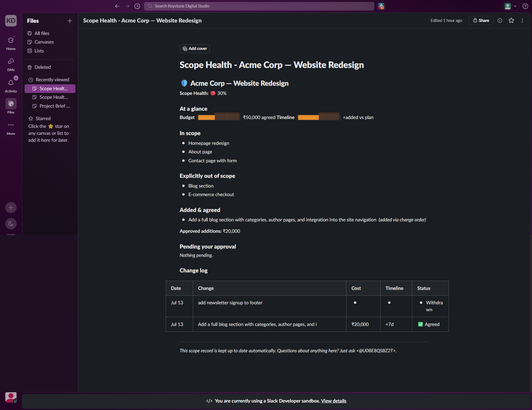Viewport: 532px width, 410px height.
Task: Open the colorful app icon beside search
Action: pyautogui.click(x=381, y=6)
